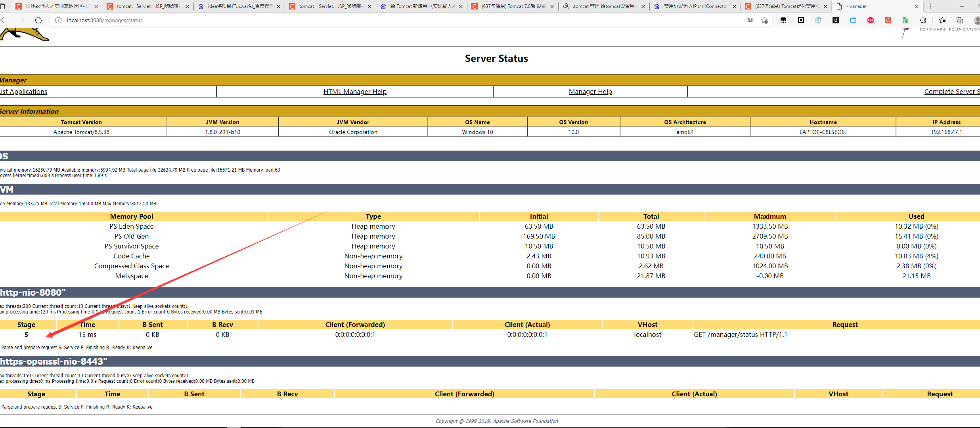
Task: Click the Compressed Class Space row label
Action: tap(132, 266)
